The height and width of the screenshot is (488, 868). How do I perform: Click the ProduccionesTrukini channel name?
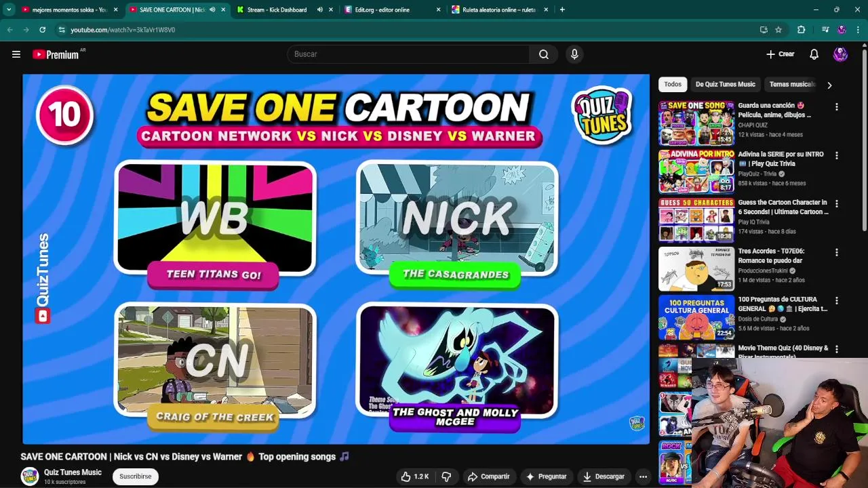pos(763,270)
